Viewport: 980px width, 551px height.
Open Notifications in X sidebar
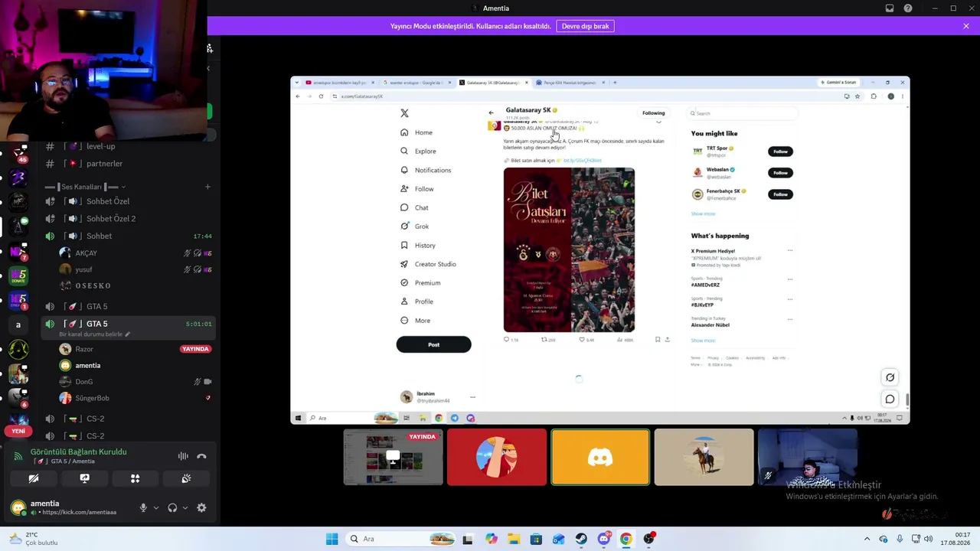click(x=426, y=170)
